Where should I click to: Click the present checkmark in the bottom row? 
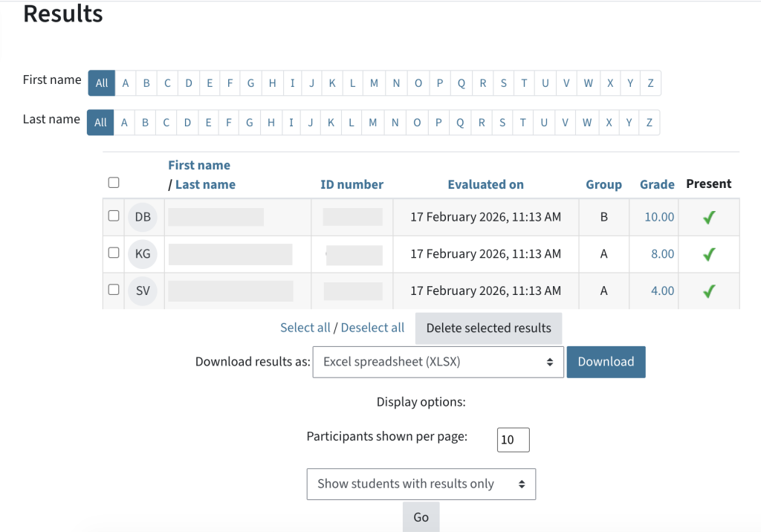(x=707, y=291)
